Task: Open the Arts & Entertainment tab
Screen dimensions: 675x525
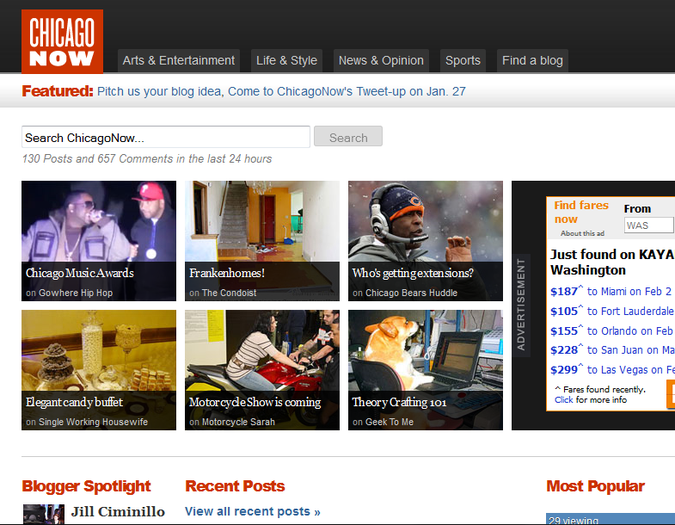Action: (179, 61)
